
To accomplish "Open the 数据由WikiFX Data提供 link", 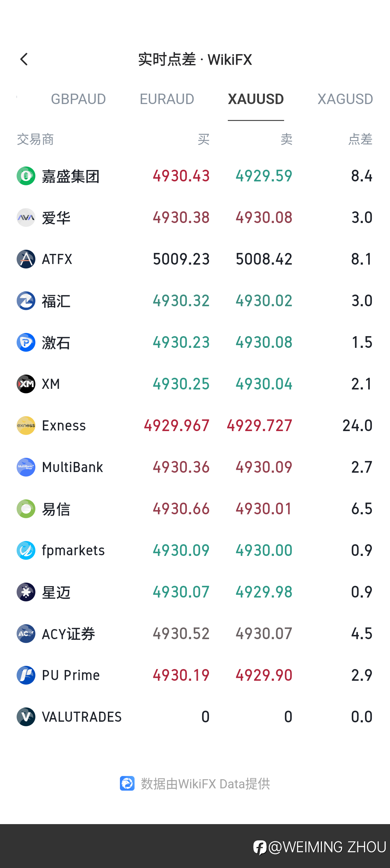I will 205,784.
